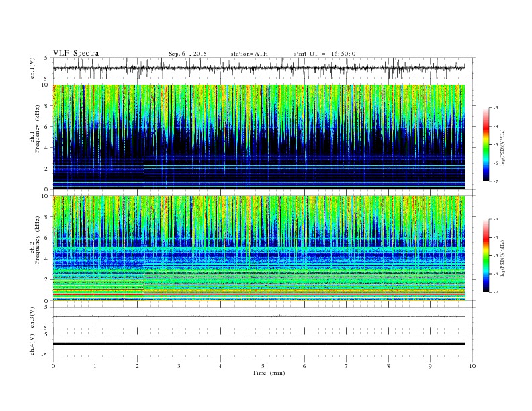The width and height of the screenshot is (532, 411).
Task: Click the 'Time (min)' axis label
Action: (269, 373)
